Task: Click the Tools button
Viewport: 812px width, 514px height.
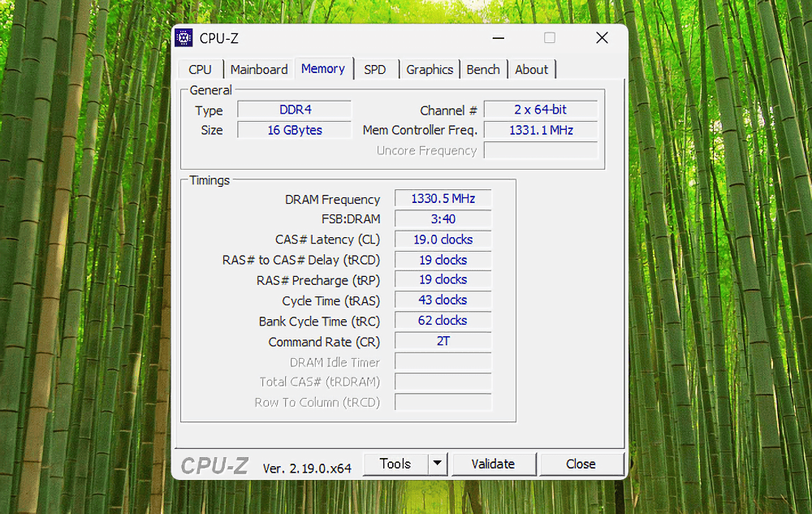Action: [x=397, y=464]
